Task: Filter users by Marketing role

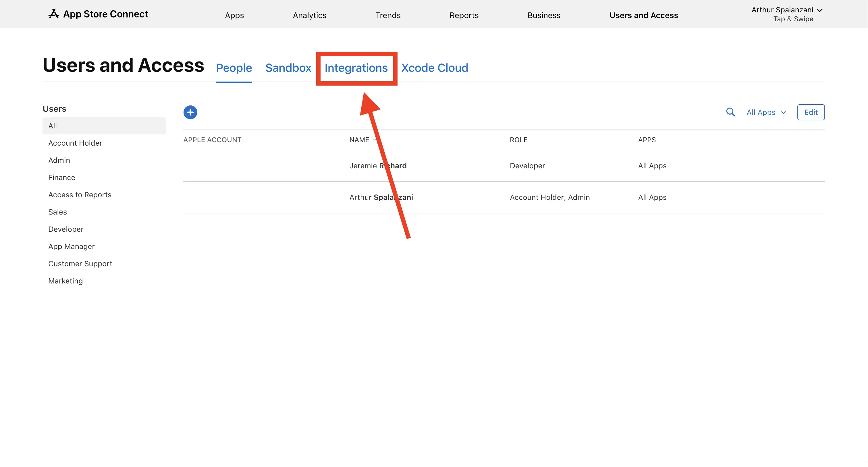Action: 65,281
